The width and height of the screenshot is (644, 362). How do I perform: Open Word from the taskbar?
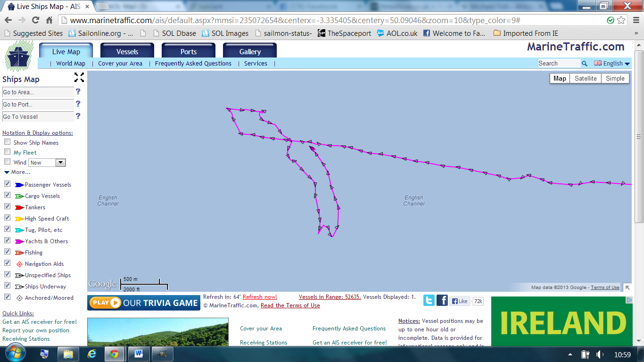click(x=139, y=354)
